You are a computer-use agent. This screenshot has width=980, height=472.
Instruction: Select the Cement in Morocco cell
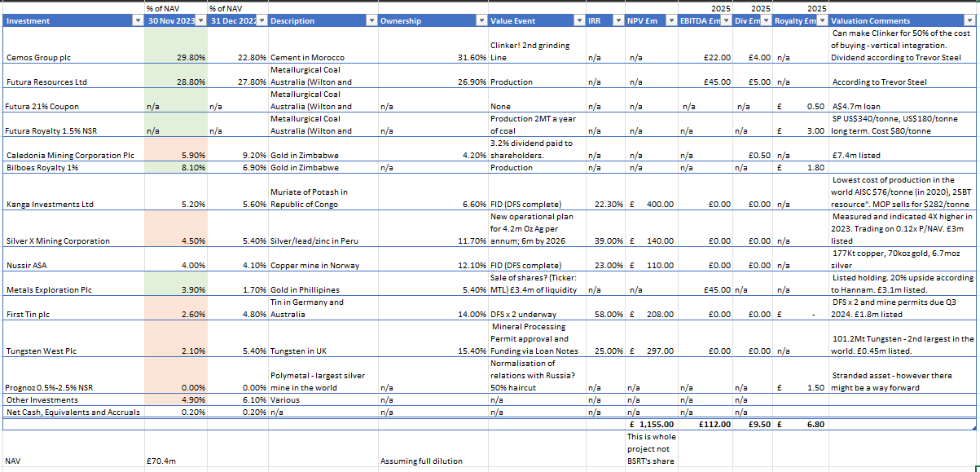point(323,46)
